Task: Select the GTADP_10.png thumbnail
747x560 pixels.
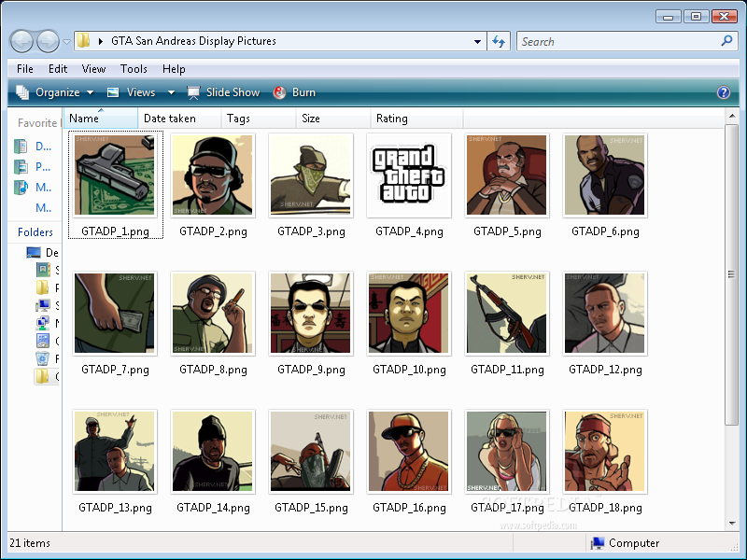Action: (x=409, y=314)
